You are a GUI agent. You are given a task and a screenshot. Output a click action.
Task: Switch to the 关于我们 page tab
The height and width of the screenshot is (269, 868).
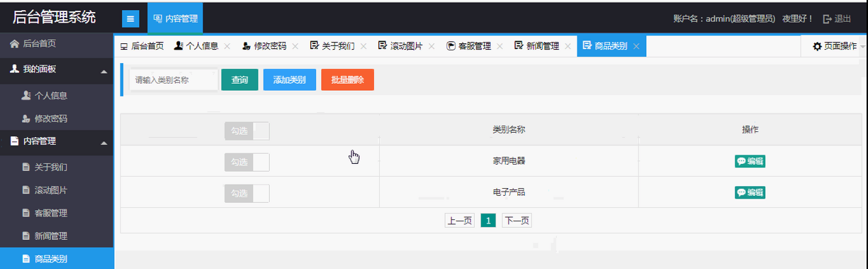(x=332, y=46)
